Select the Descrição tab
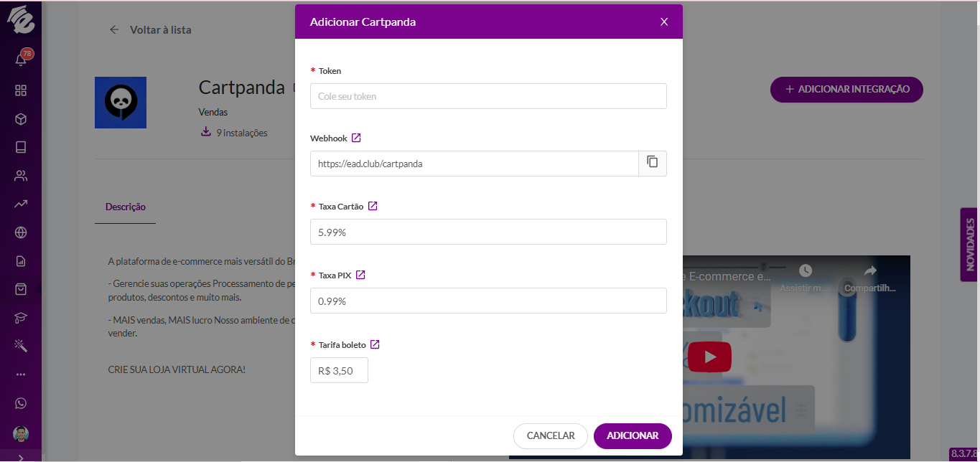Image resolution: width=980 pixels, height=462 pixels. (x=126, y=207)
